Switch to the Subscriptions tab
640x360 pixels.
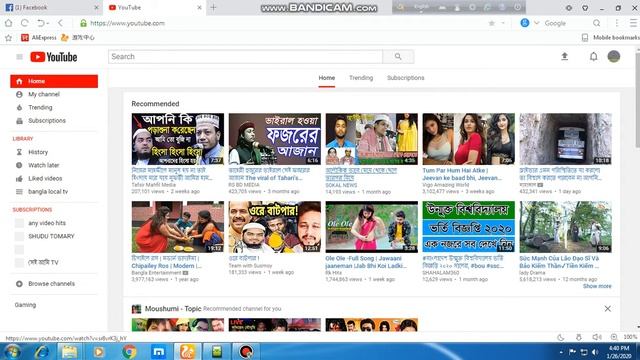[x=405, y=78]
